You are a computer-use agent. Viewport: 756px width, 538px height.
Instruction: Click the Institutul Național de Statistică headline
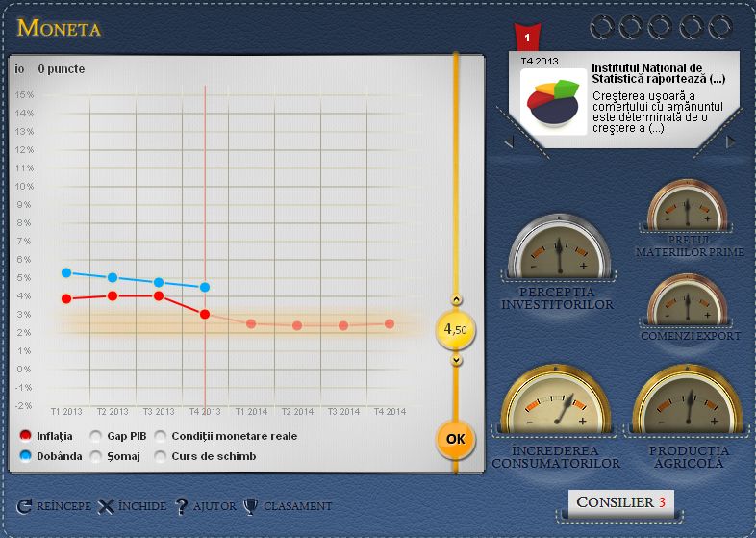click(658, 73)
